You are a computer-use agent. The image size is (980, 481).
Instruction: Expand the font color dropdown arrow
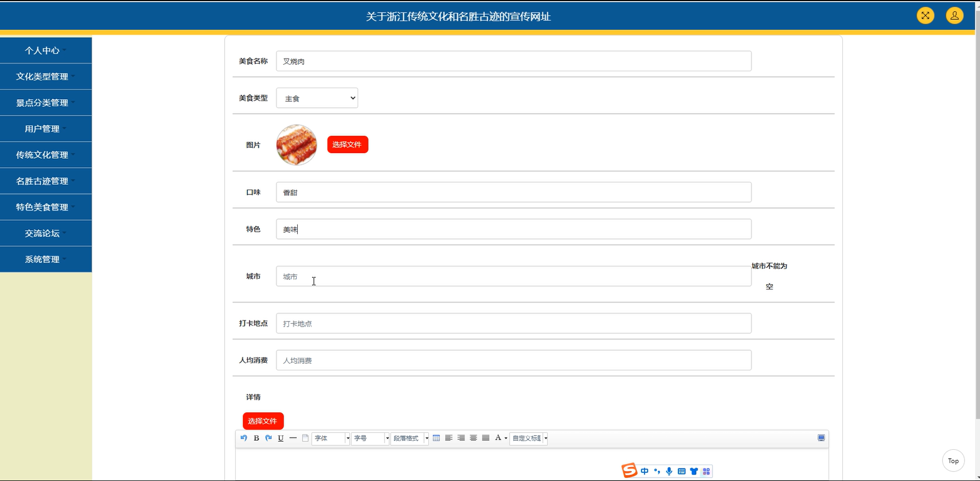point(506,438)
